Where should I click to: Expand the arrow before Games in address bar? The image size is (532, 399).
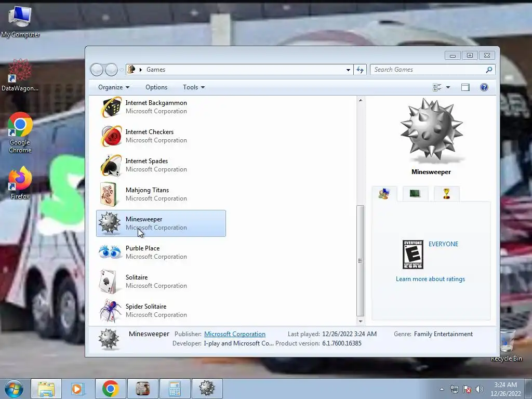click(140, 70)
